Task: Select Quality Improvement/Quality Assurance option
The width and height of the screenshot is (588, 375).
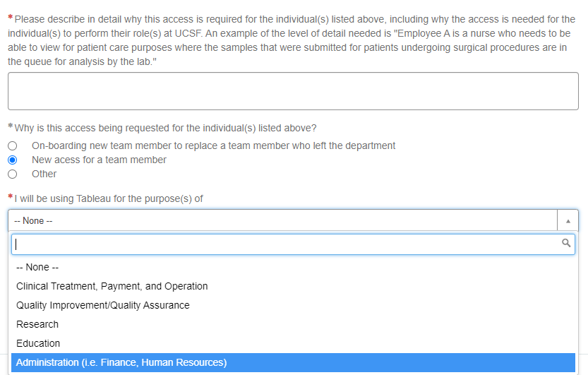Action: pos(103,306)
